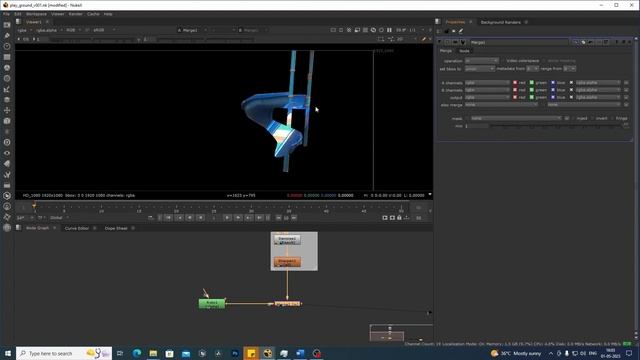Enable the mask fringe checkbox
640x360 pixels.
(x=613, y=118)
